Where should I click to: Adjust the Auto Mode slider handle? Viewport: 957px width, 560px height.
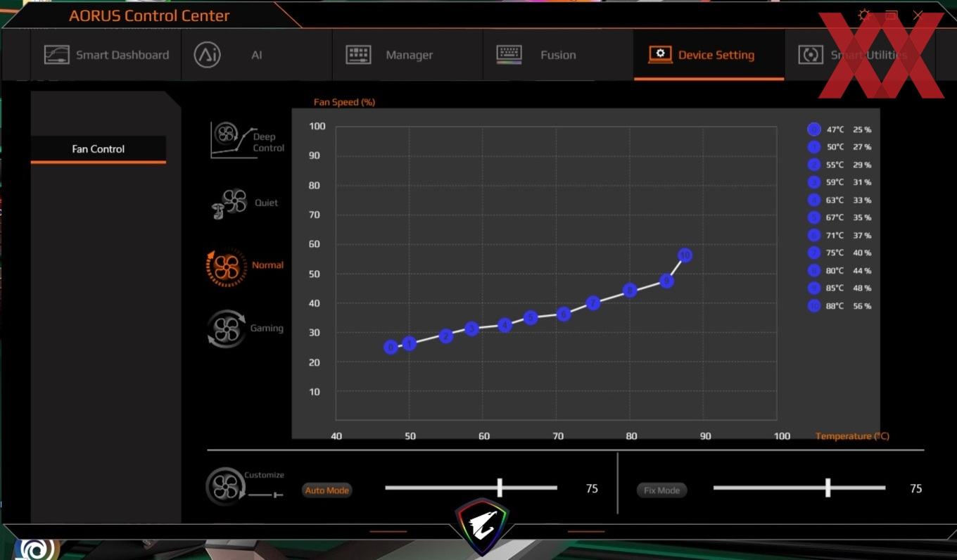click(500, 488)
